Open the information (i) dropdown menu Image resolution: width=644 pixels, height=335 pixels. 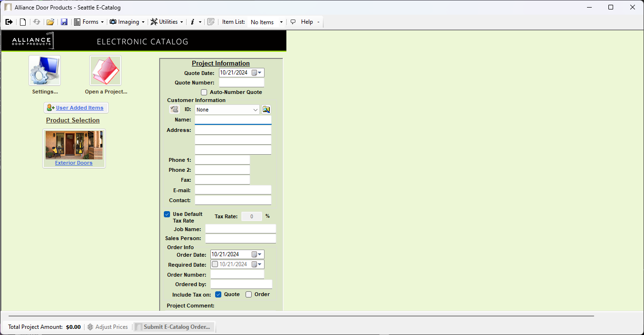[x=196, y=22]
